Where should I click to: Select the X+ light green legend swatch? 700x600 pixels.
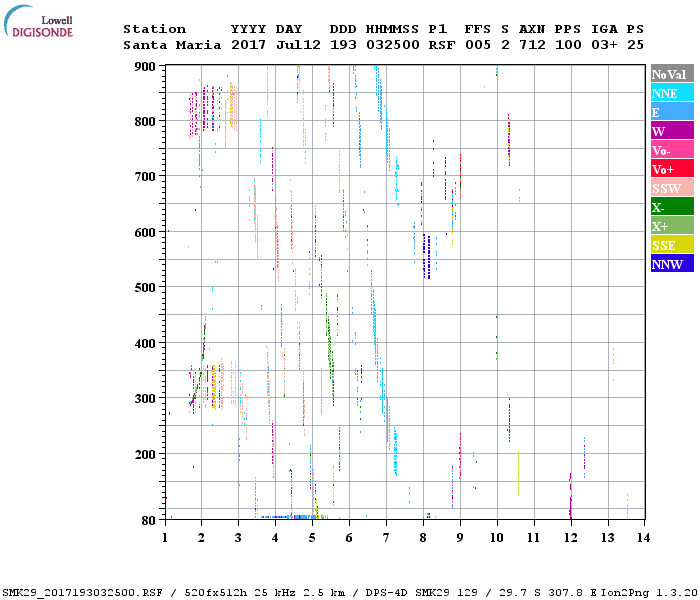[x=672, y=225]
